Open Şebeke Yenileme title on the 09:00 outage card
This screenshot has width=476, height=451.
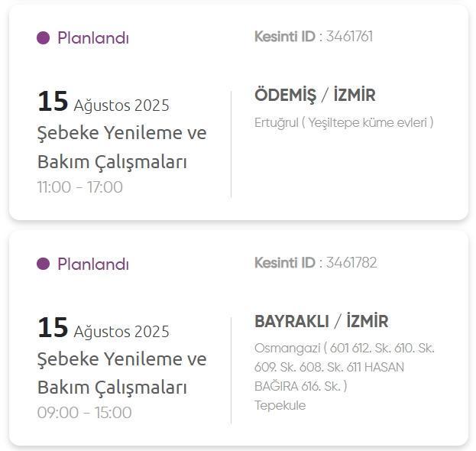tap(121, 373)
